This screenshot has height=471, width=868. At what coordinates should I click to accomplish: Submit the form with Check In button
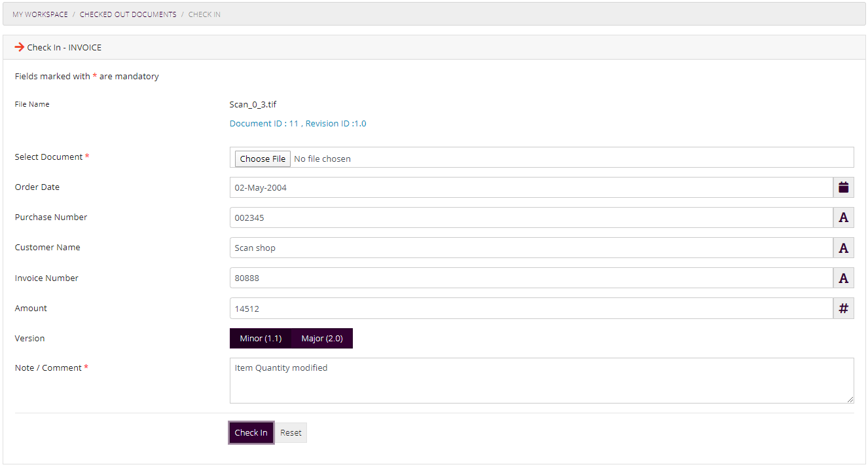(251, 433)
